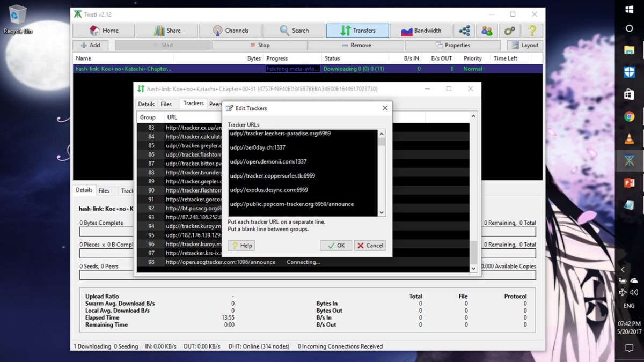The image size is (644, 362).
Task: Show the Bandwidth graph view
Action: [421, 31]
